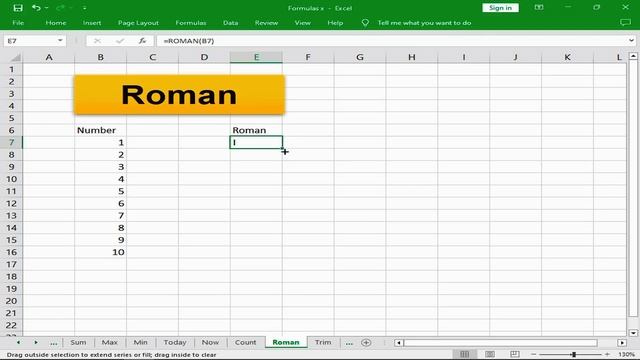Switch to the Max sheet tab
This screenshot has height=360, width=640.
coord(109,342)
